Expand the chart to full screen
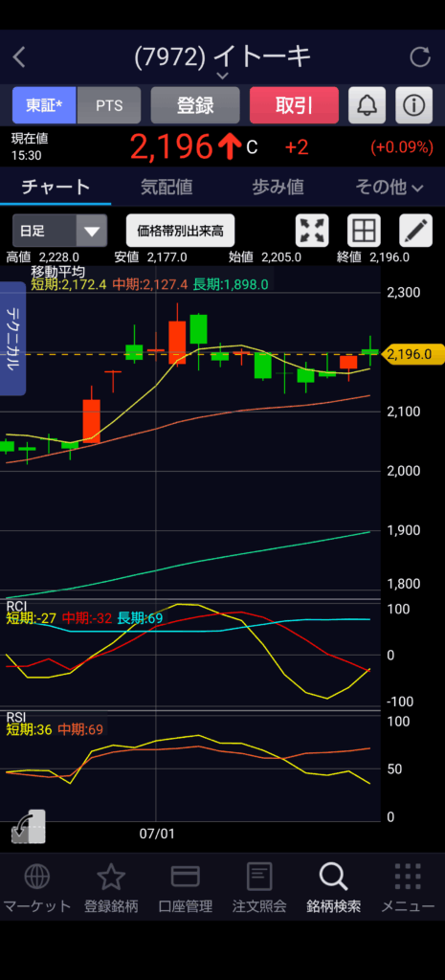 pos(312,231)
